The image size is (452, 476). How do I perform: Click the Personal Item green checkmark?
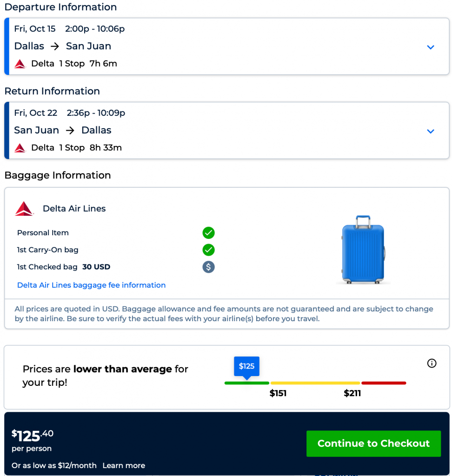pos(208,233)
